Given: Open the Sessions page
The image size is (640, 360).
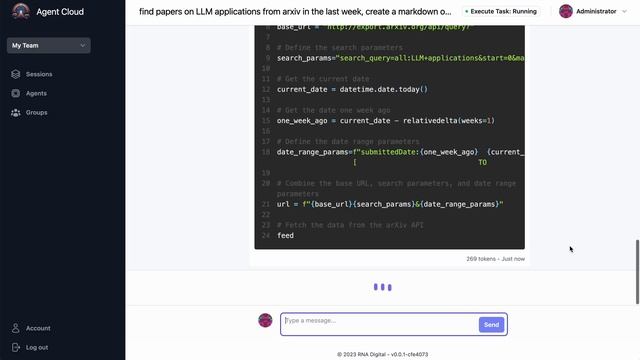Looking at the screenshot, I should click(39, 74).
